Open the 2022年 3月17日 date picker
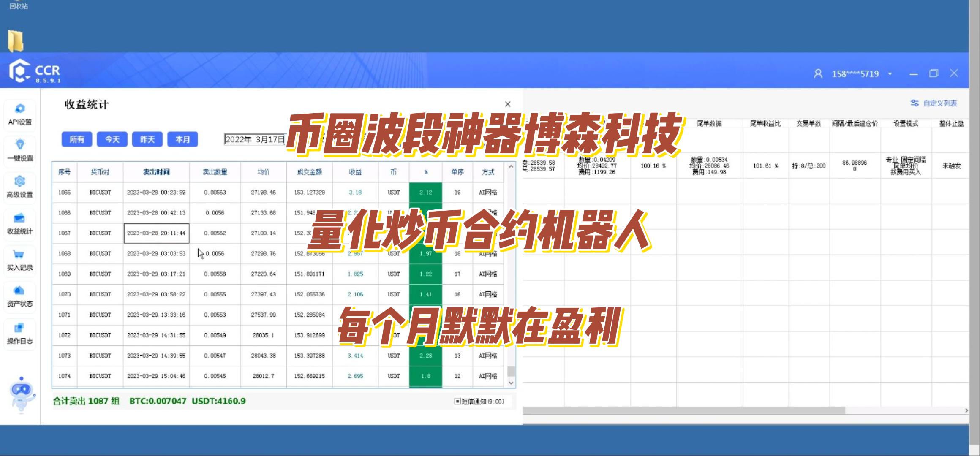The height and width of the screenshot is (456, 980). coord(255,139)
